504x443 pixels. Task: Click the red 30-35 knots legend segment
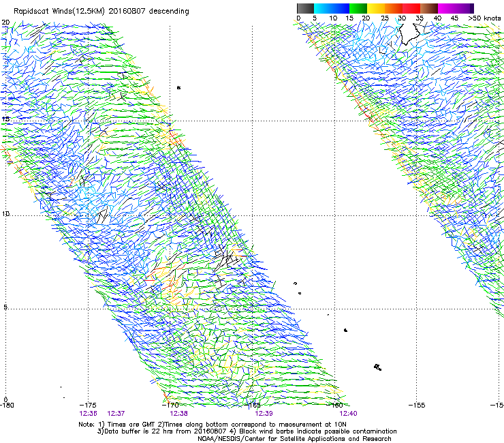click(x=411, y=8)
